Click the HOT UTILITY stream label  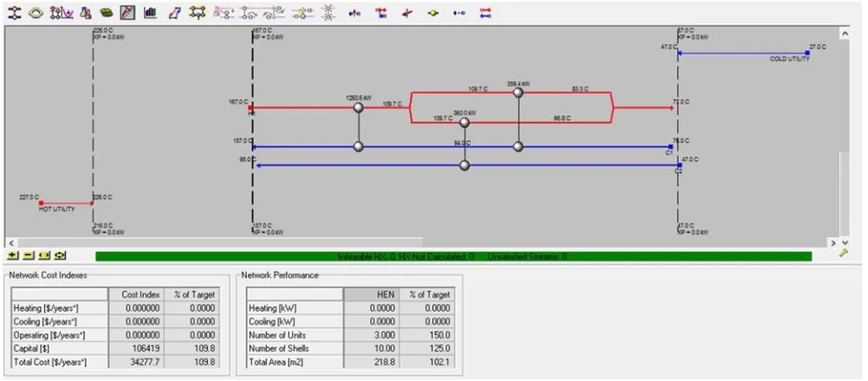[56, 209]
